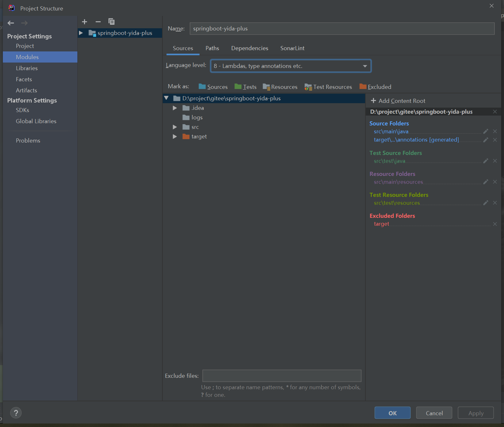Unmark src\main\resources resource folder
Screen dimensions: 504x427
click(x=495, y=182)
